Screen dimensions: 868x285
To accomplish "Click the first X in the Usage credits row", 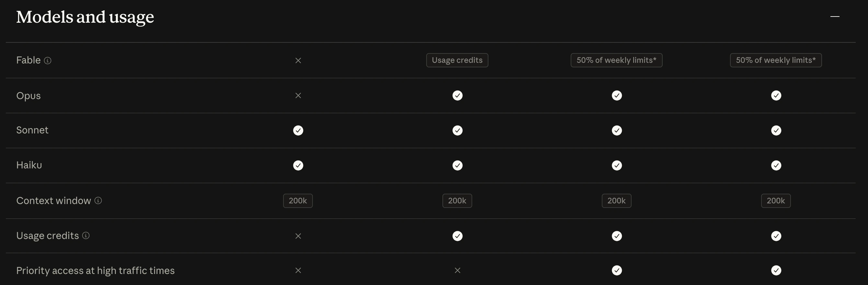I will click(x=298, y=236).
